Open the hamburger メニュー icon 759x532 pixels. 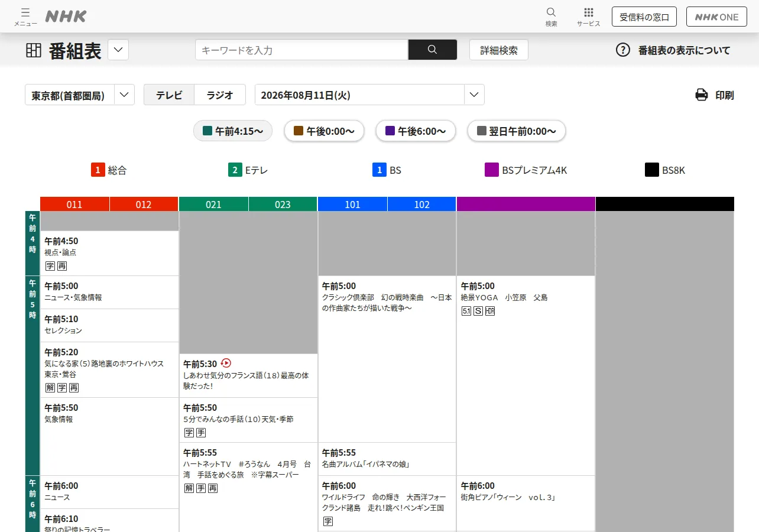click(x=25, y=12)
